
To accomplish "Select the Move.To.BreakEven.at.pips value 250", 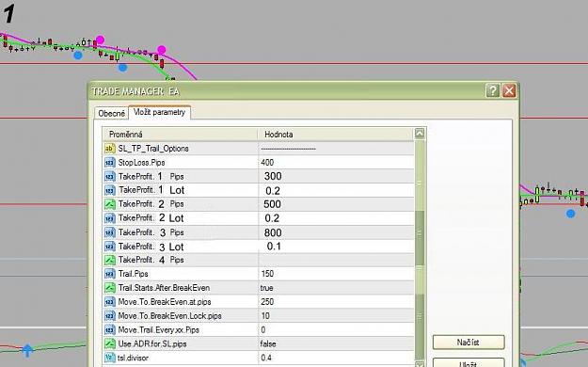I will point(267,302).
